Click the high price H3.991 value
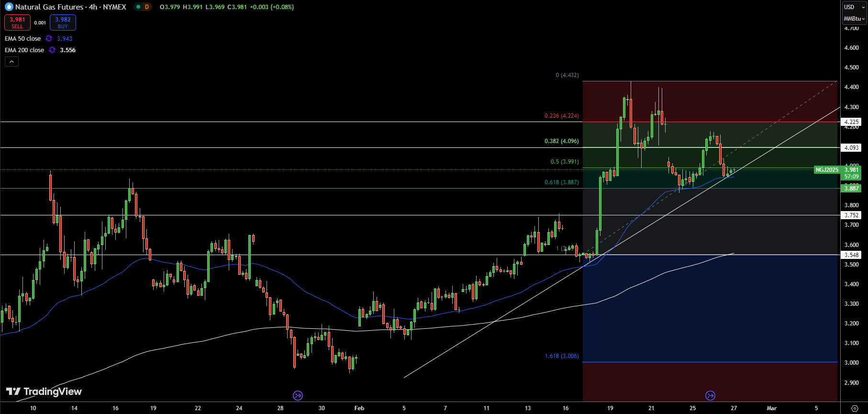 point(193,7)
